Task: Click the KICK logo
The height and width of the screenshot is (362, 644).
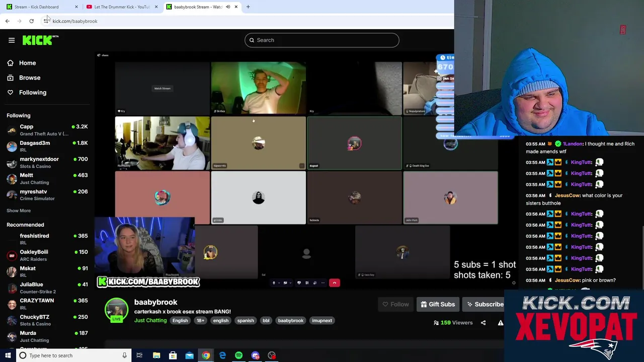Action: (40, 40)
